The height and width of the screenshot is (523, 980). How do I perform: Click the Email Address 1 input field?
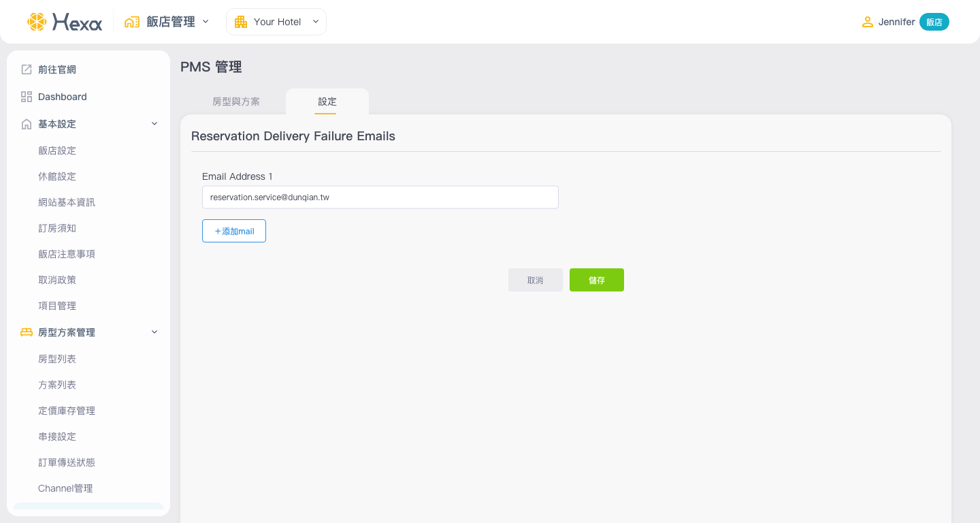pos(380,197)
